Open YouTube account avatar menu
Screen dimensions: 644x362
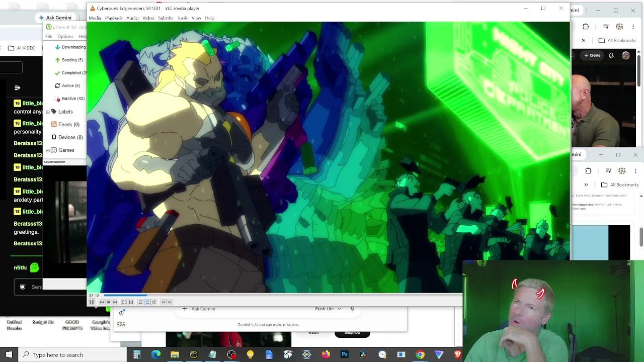click(626, 55)
